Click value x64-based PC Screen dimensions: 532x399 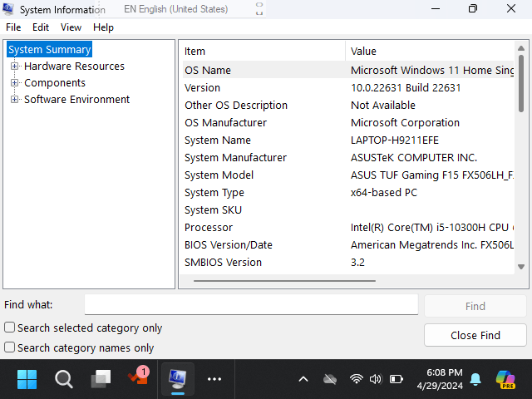(x=384, y=192)
